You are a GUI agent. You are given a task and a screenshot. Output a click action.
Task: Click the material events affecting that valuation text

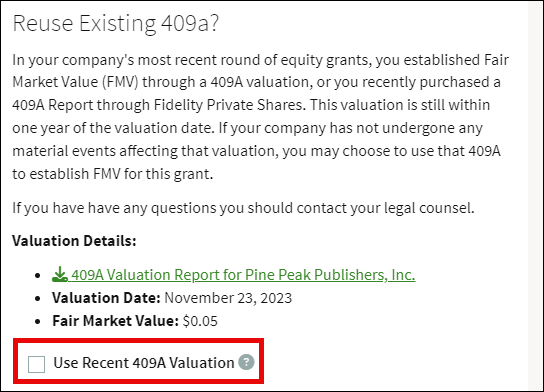(145, 151)
